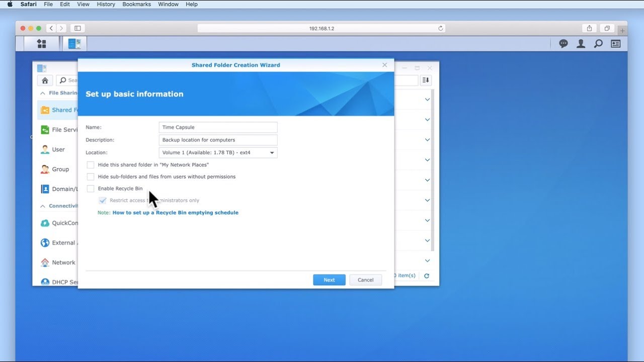
Task: Select the File Services sidebar icon
Action: 45,130
